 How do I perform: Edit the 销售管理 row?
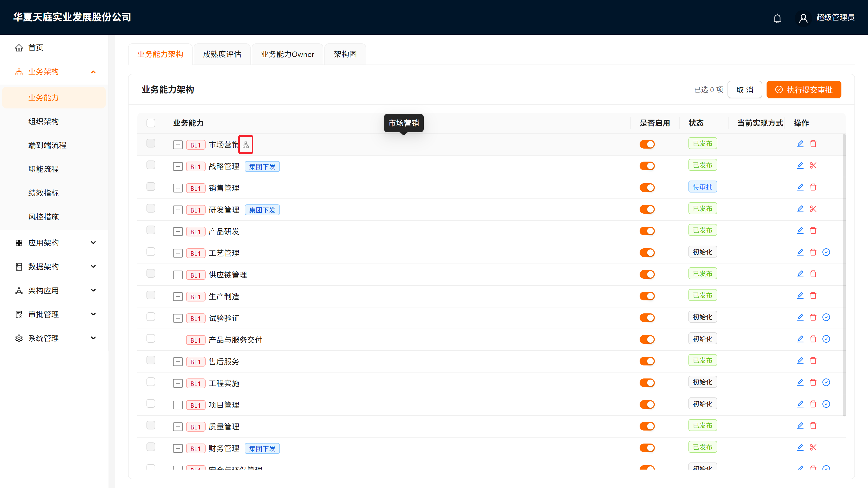pyautogui.click(x=800, y=187)
